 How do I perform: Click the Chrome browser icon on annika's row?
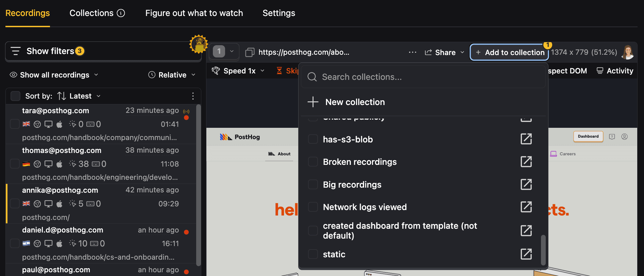(x=37, y=204)
